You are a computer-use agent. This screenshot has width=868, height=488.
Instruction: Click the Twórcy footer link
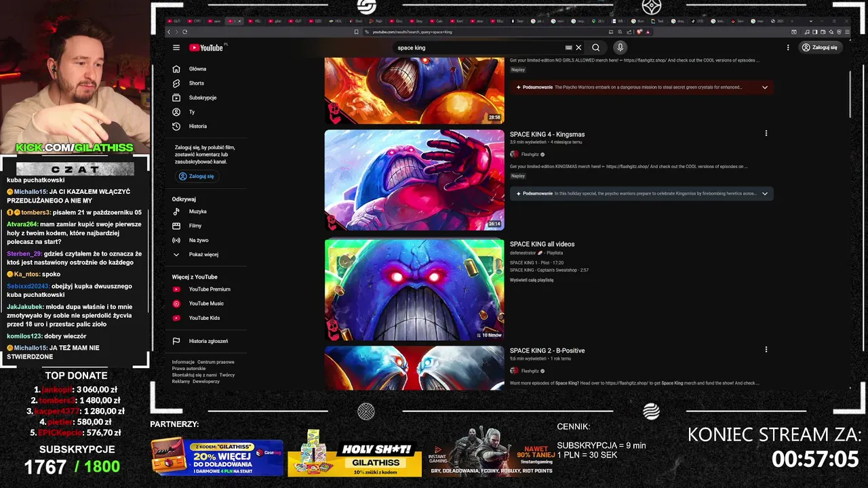click(x=227, y=375)
